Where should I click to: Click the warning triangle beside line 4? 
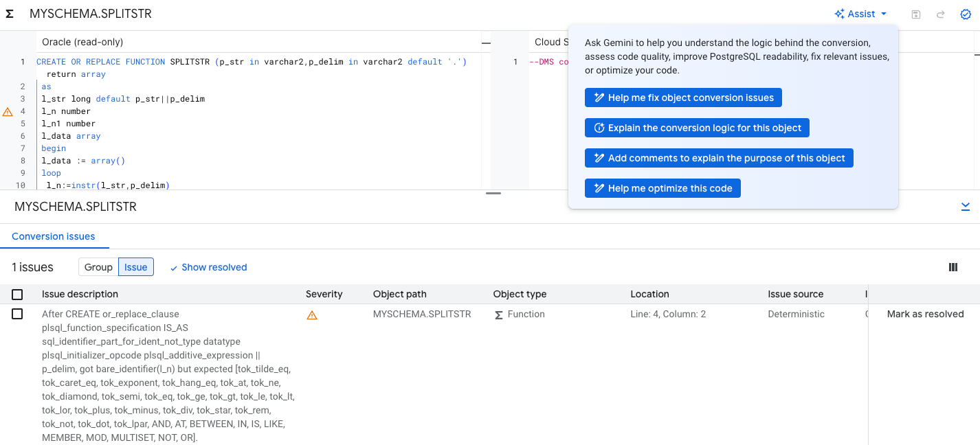coord(7,111)
